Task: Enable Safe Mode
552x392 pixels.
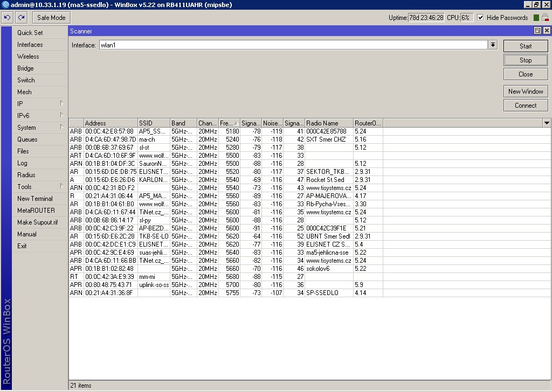Action: [51, 17]
